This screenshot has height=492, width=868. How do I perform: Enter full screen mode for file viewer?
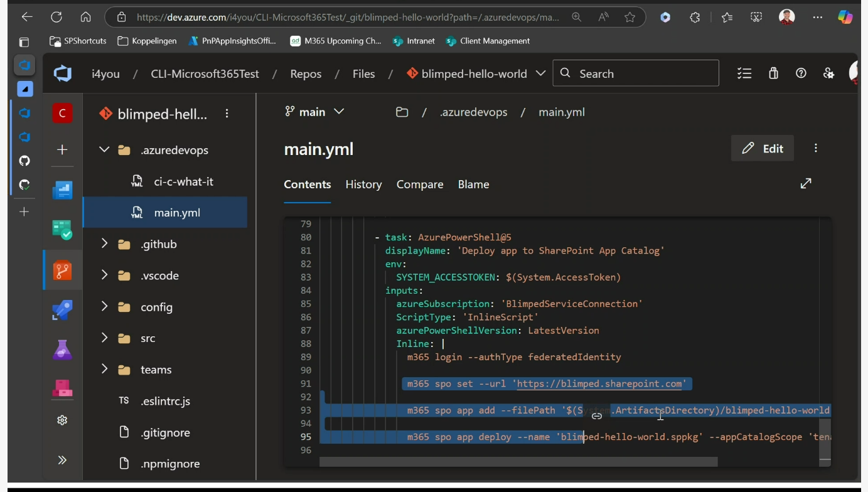[806, 183]
